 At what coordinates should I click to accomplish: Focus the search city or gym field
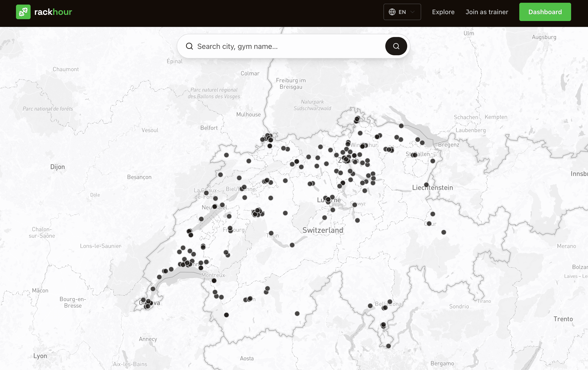293,46
